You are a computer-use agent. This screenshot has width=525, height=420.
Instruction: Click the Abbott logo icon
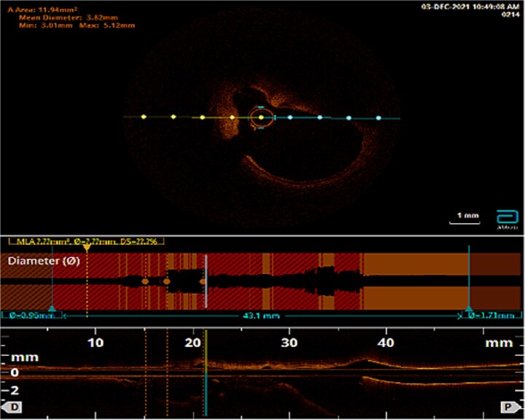506,219
